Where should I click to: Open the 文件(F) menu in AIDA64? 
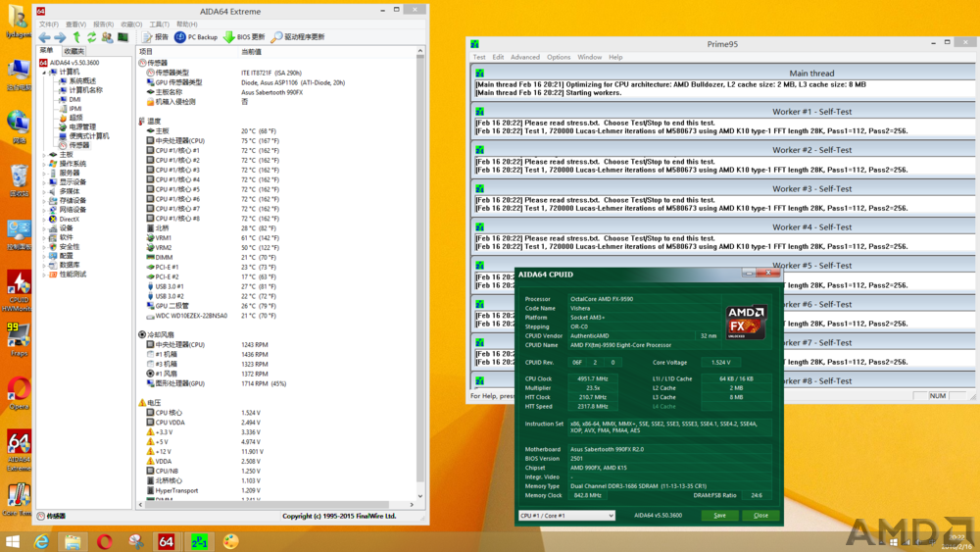49,25
